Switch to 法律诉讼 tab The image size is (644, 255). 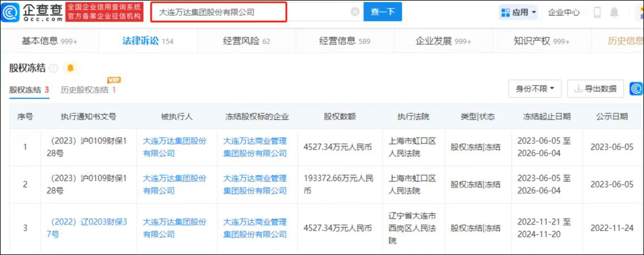coord(148,41)
